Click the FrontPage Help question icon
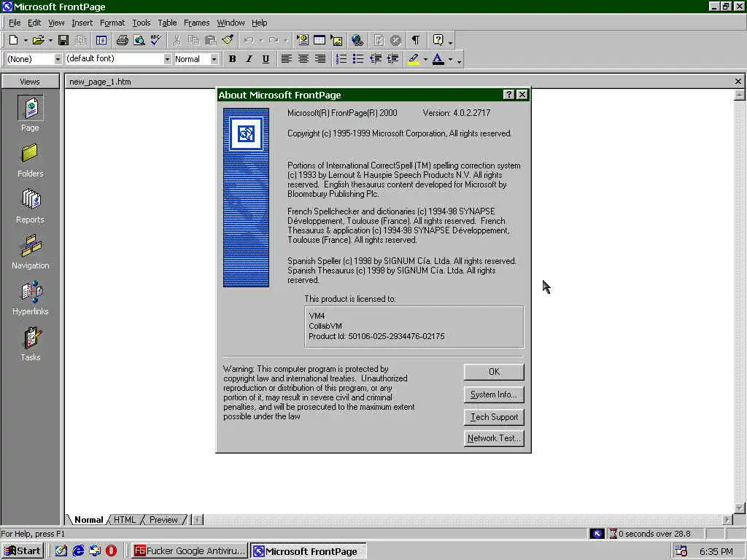 pyautogui.click(x=438, y=41)
